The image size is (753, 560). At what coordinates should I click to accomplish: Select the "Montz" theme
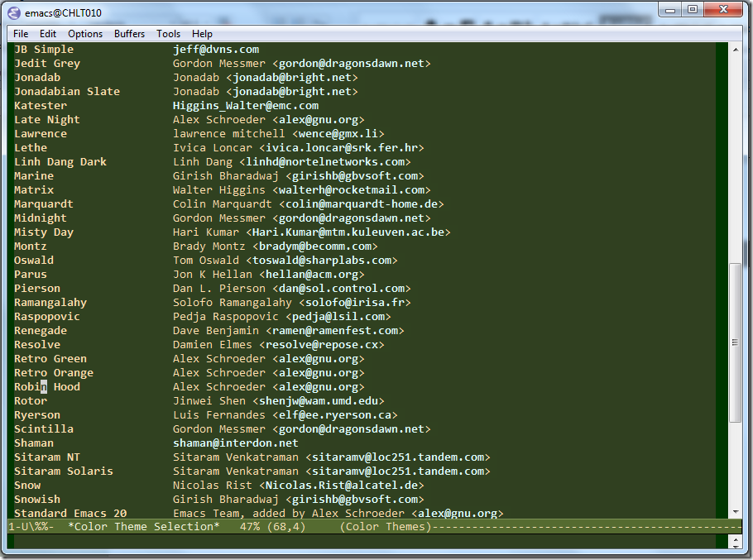tap(31, 246)
